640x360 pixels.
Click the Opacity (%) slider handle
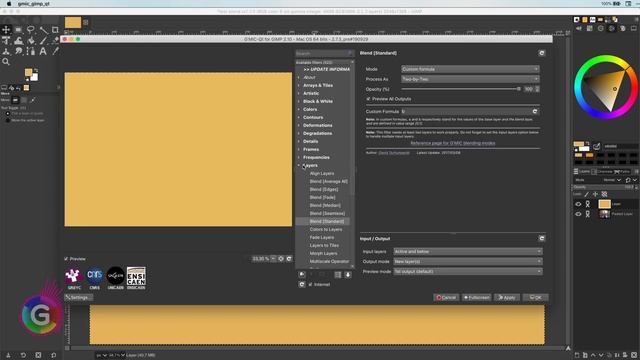tap(519, 89)
